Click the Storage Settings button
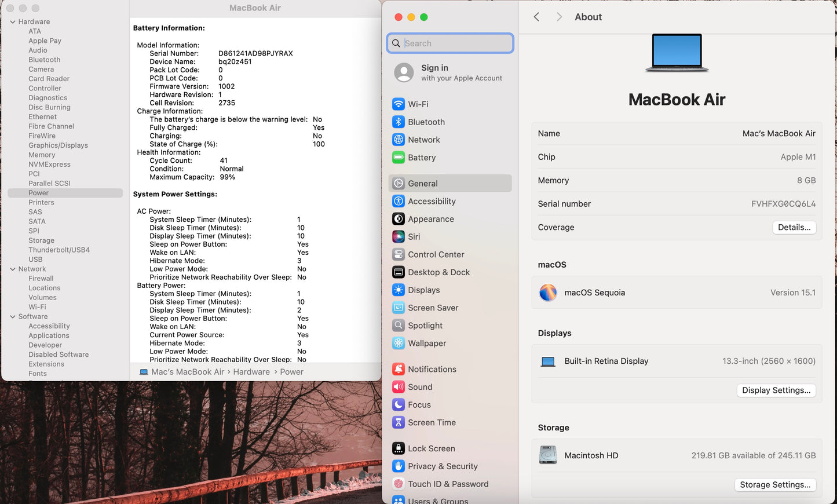 click(x=774, y=485)
